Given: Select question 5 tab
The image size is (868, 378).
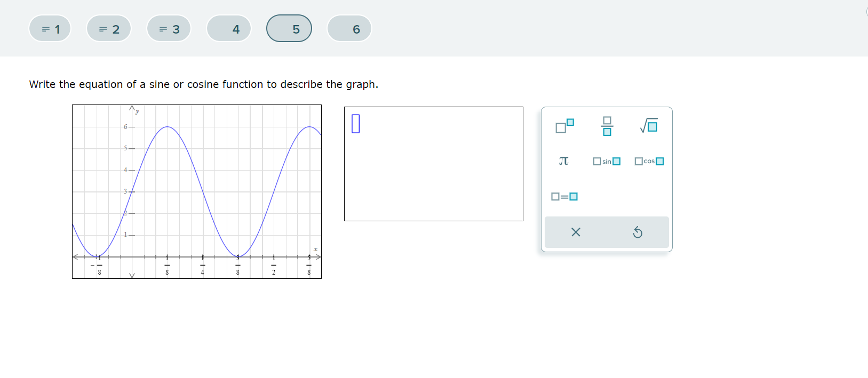Looking at the screenshot, I should click(289, 29).
